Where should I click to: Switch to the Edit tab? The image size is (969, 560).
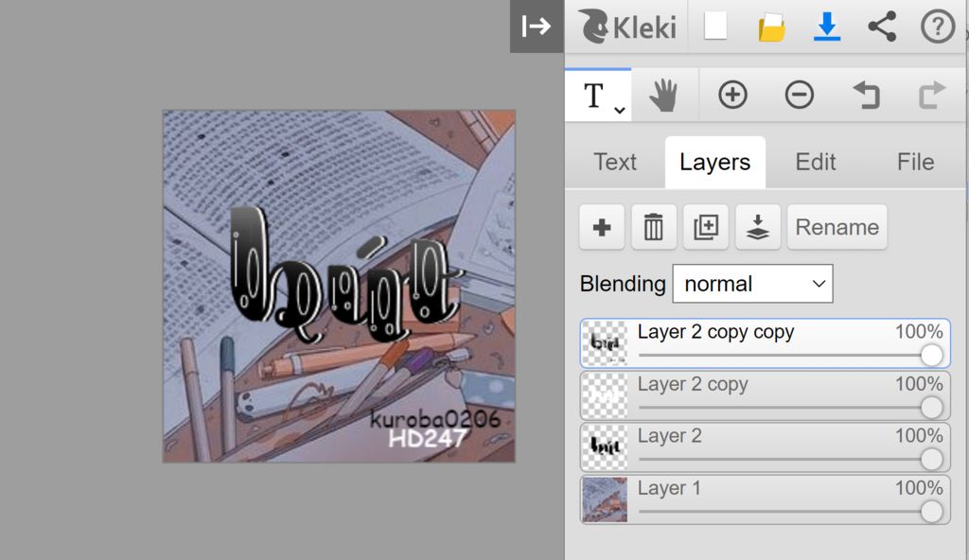(x=816, y=162)
